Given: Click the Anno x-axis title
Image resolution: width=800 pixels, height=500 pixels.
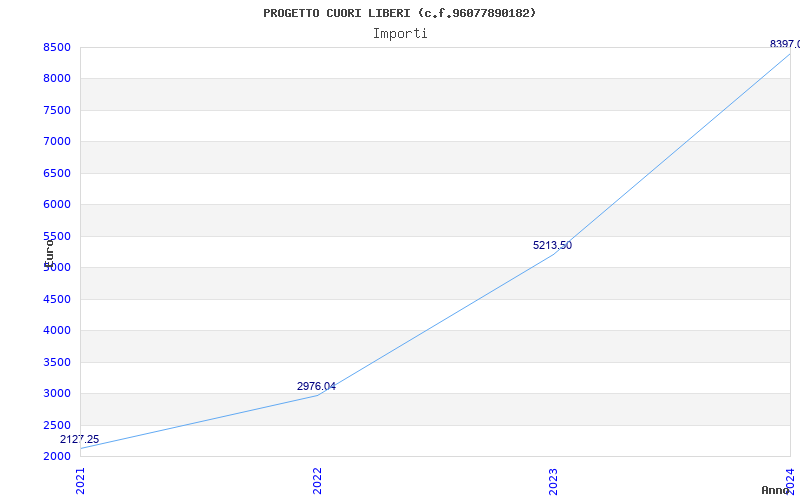Looking at the screenshot, I should 775,490.
